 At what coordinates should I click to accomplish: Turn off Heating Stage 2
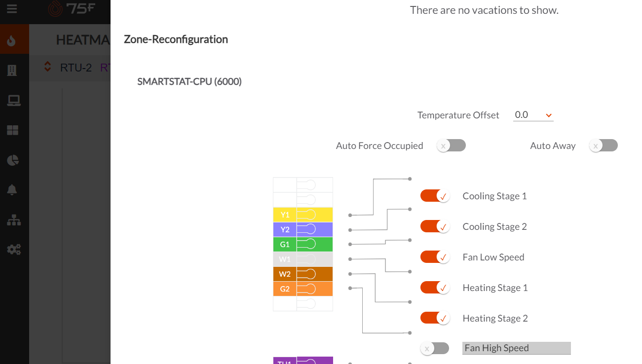click(435, 318)
